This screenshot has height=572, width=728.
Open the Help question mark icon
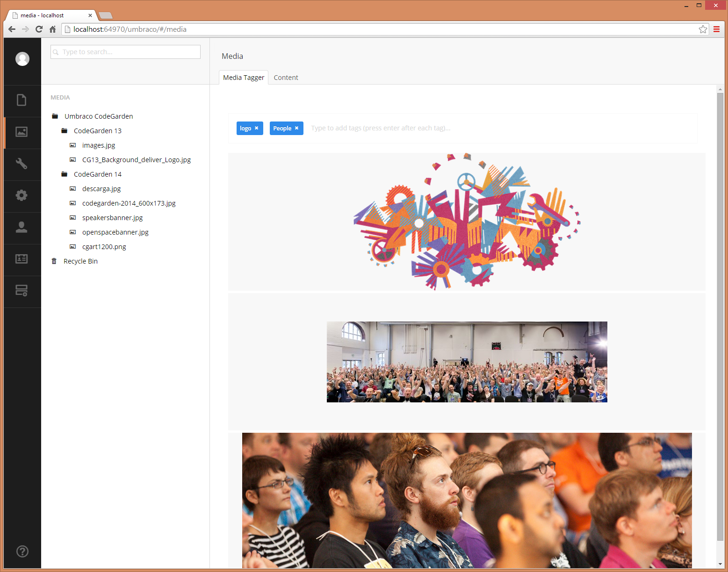(x=22, y=551)
